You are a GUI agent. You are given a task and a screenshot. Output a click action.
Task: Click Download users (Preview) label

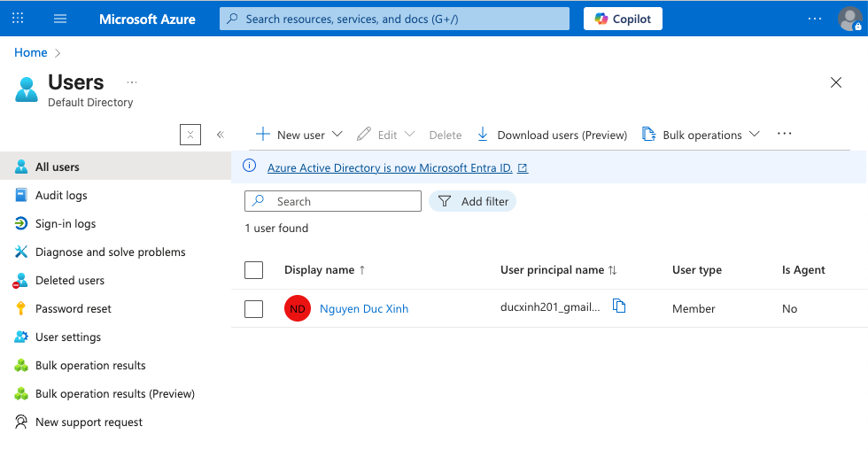[x=562, y=136]
